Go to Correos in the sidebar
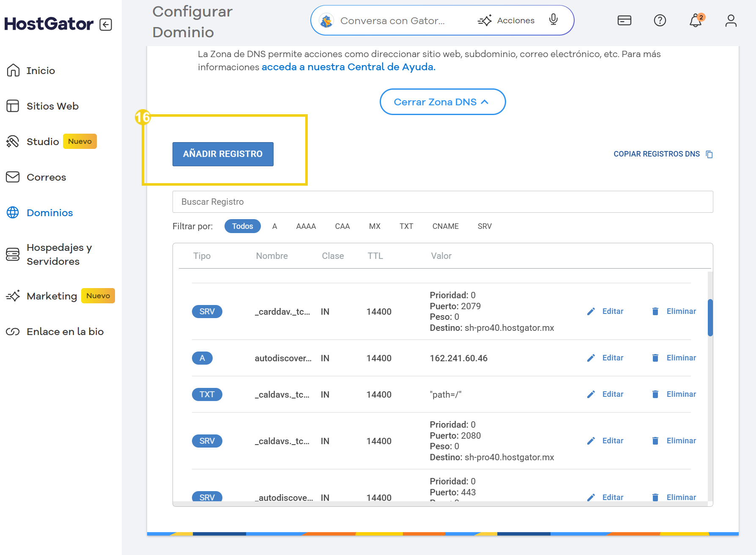 tap(46, 177)
